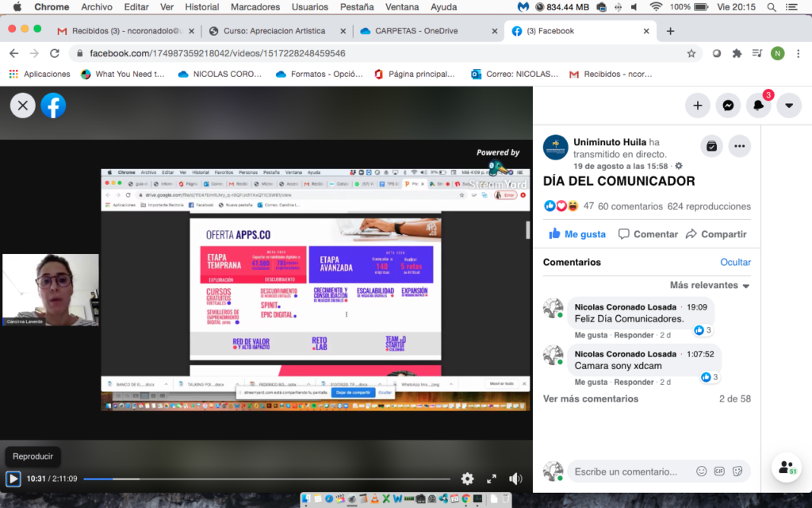Close the Curso: Apreciacion Artistica tab

tap(343, 31)
